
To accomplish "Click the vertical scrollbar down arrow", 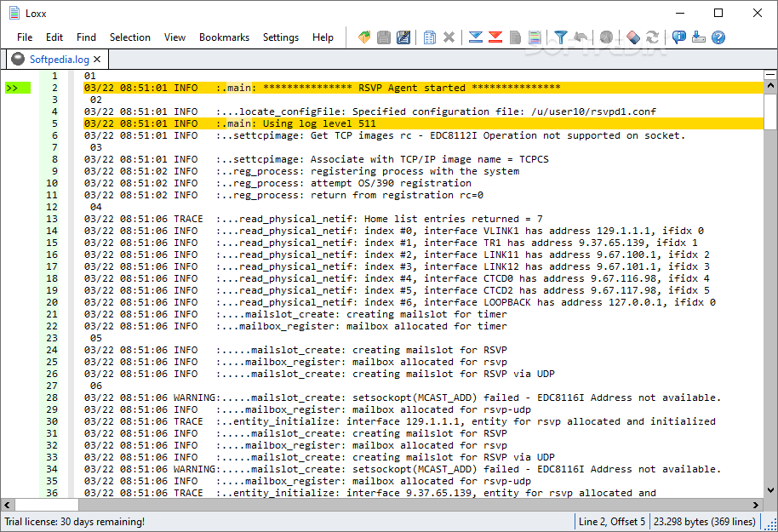I will [x=770, y=489].
